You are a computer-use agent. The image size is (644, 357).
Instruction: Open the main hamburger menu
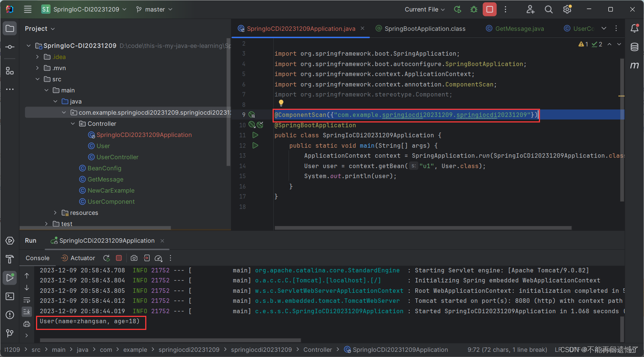[x=27, y=9]
